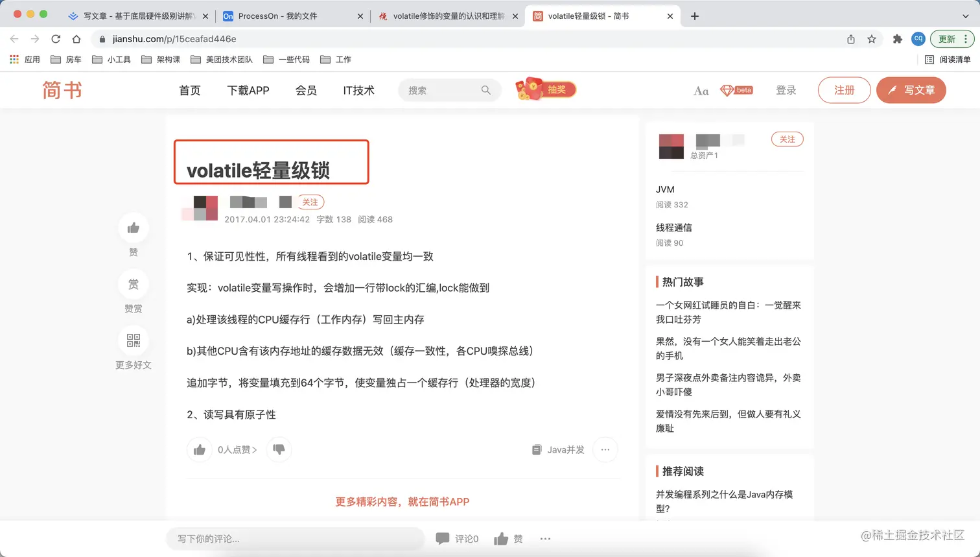Toggle the bookmark star in the address bar
The height and width of the screenshot is (557, 980).
(872, 39)
